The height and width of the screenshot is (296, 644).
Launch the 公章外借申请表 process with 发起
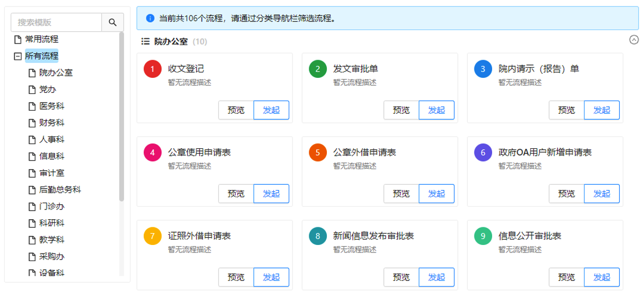tap(436, 193)
